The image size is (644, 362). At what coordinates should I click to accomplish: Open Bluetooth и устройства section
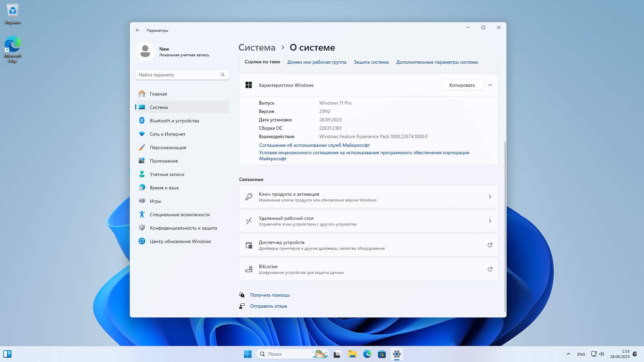(x=174, y=121)
